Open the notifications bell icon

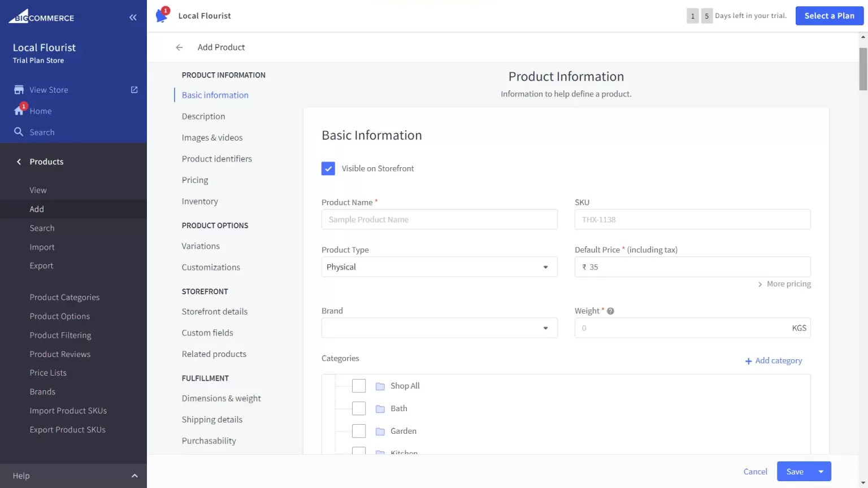pos(162,16)
